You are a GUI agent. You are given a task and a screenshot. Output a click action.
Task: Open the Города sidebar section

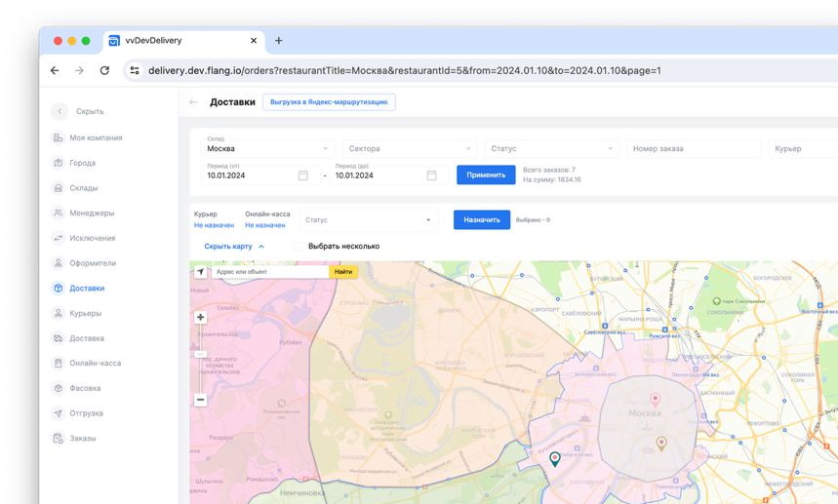point(74,163)
